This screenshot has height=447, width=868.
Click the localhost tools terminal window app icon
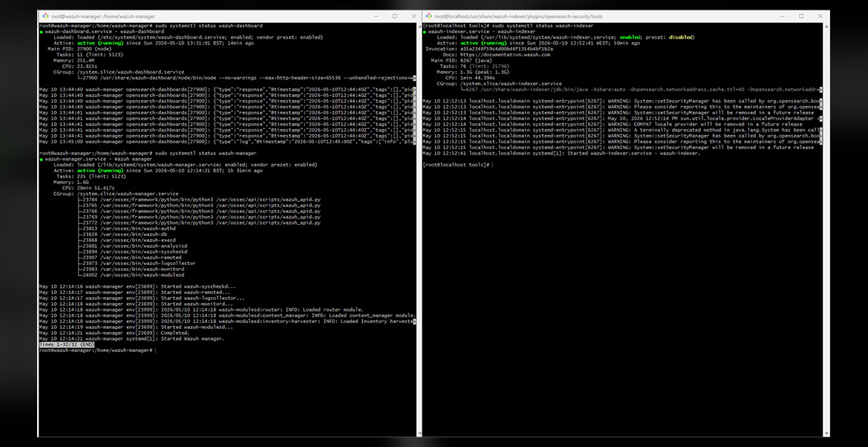pos(428,16)
